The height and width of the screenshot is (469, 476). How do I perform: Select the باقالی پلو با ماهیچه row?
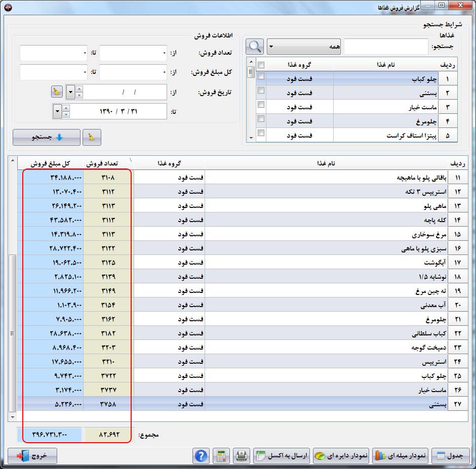pos(243,178)
